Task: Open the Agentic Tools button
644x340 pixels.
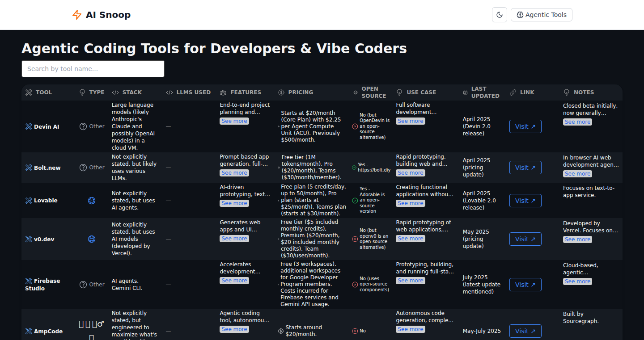Action: (x=541, y=15)
